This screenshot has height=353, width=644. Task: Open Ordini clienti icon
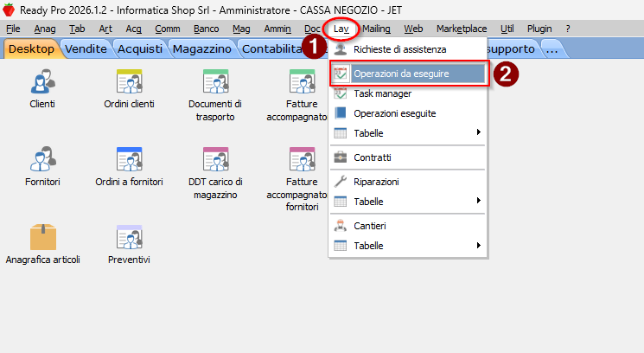[x=129, y=83]
